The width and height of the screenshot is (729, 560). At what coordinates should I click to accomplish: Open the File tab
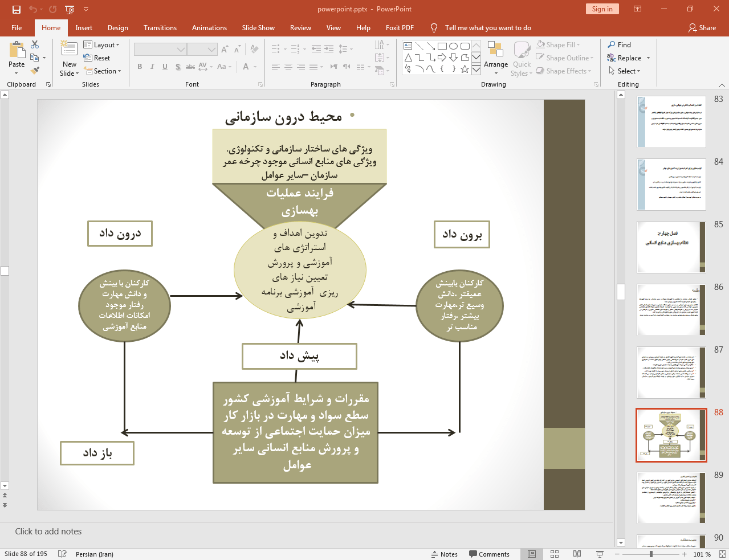click(17, 27)
